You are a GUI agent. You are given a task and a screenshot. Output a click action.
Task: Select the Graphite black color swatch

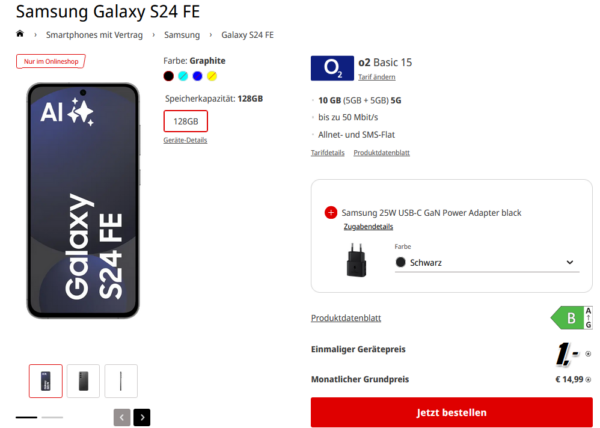coord(169,76)
